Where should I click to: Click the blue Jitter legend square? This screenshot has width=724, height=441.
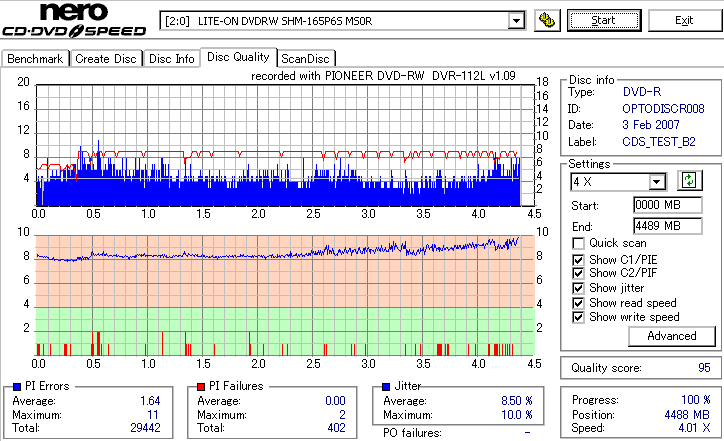(386, 387)
